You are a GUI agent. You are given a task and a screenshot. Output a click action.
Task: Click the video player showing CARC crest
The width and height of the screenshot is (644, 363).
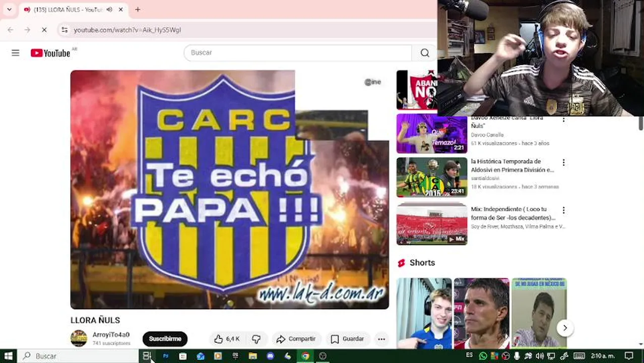(x=229, y=190)
